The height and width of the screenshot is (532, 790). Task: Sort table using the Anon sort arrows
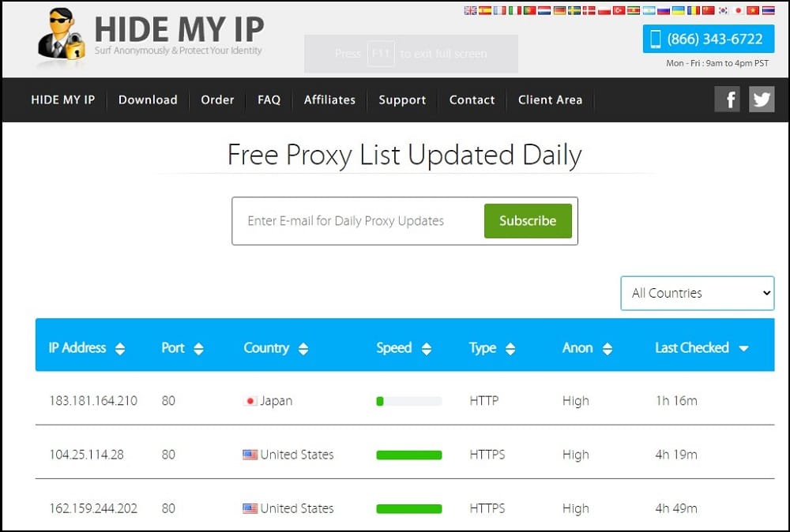(607, 348)
